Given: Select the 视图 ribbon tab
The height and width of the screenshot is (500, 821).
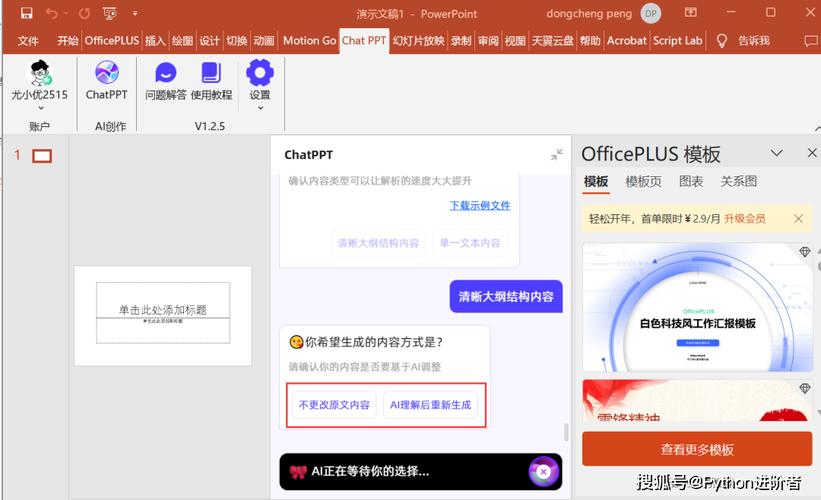Looking at the screenshot, I should point(515,41).
